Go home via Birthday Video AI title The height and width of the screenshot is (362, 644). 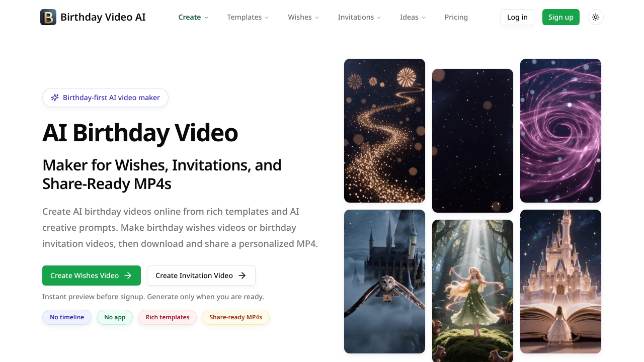pos(103,17)
